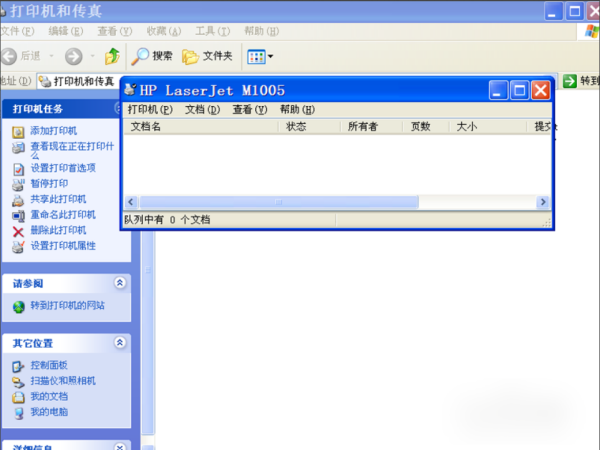Screen dimensions: 600x450
Task: Click the 添加打印机 link
Action: coord(54,131)
